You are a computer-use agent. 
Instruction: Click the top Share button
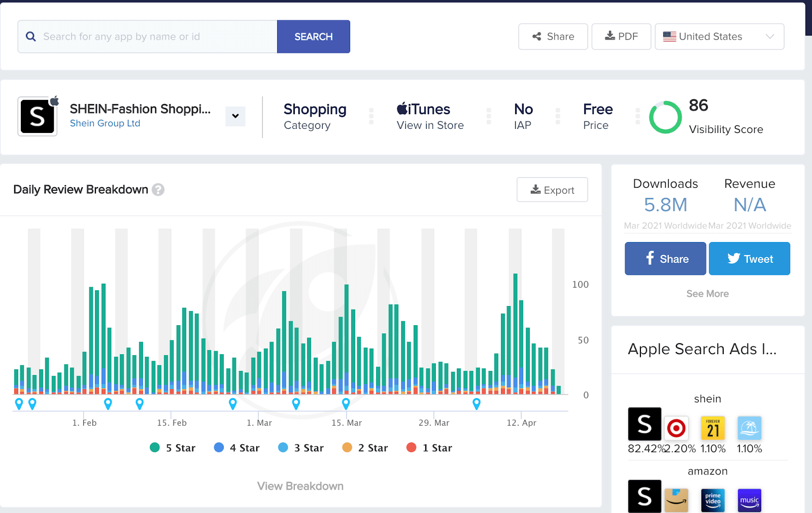click(553, 37)
